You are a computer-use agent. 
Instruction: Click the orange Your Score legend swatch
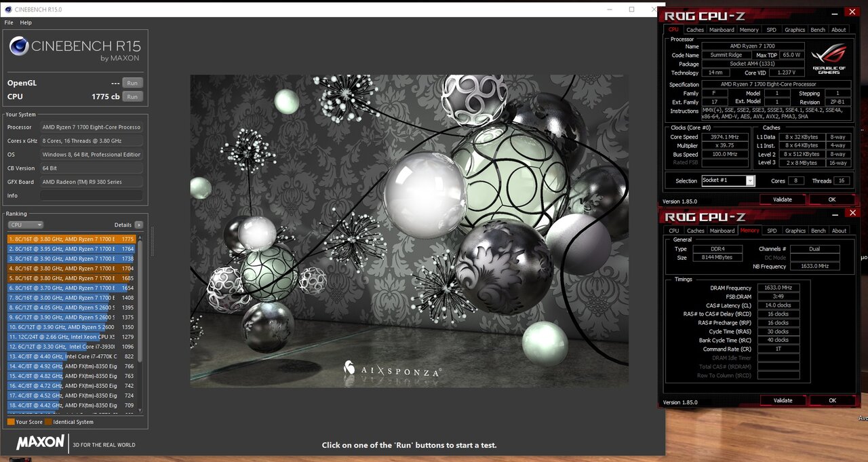[x=11, y=422]
